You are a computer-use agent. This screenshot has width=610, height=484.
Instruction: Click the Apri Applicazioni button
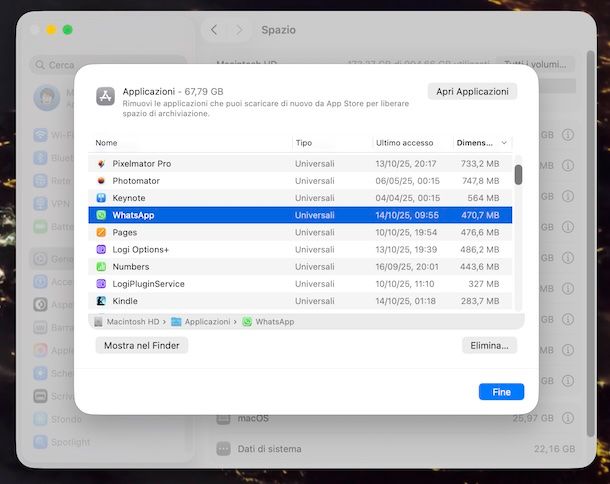pyautogui.click(x=472, y=91)
